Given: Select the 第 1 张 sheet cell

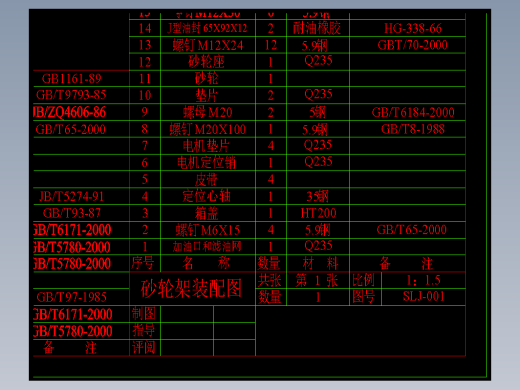Looking at the screenshot, I should 317,280.
